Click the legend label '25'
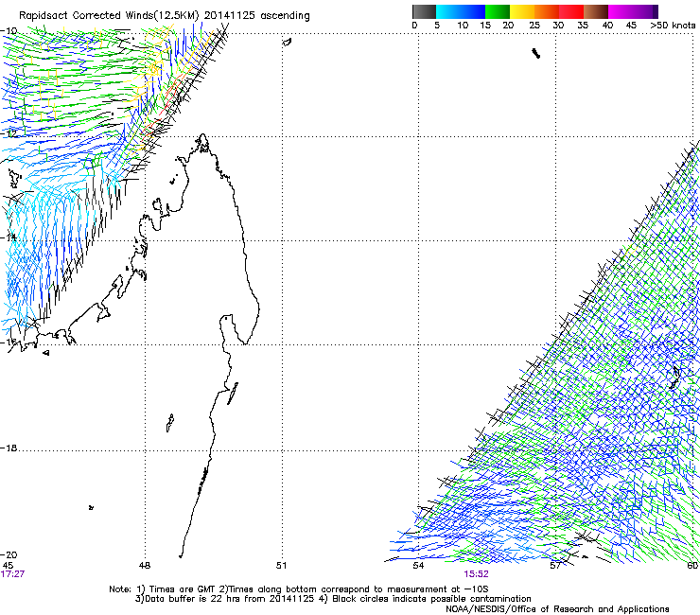Image resolution: width=700 pixels, height=615 pixels. tap(534, 26)
